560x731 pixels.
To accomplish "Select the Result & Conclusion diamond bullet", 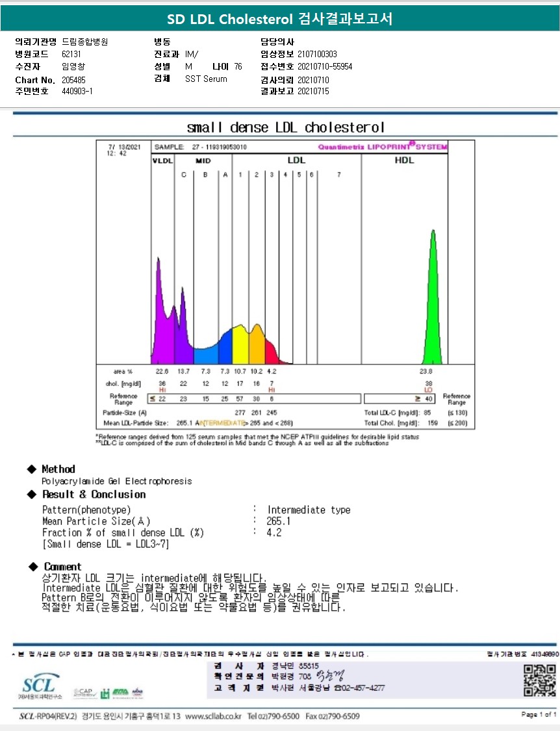I will (32, 494).
